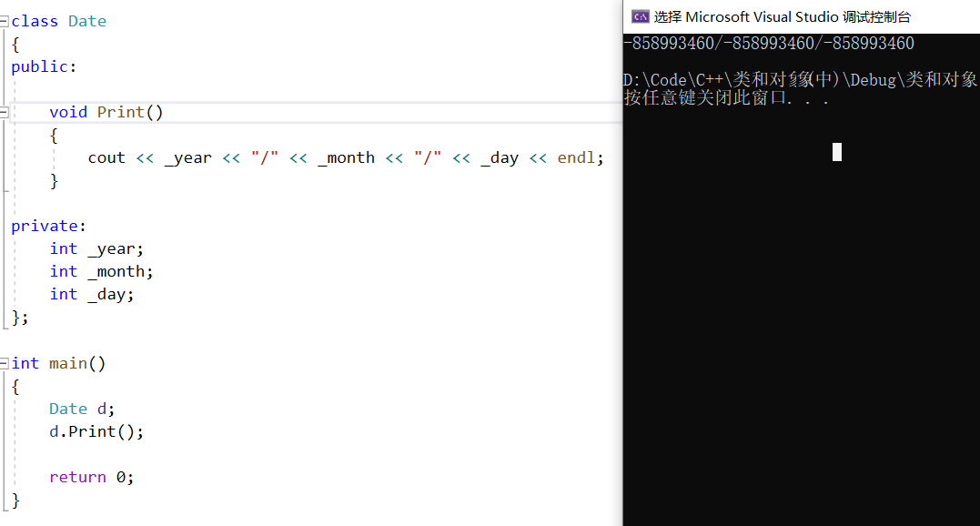This screenshot has width=980, height=526.
Task: Collapse the Print function body
Action: [x=4, y=112]
